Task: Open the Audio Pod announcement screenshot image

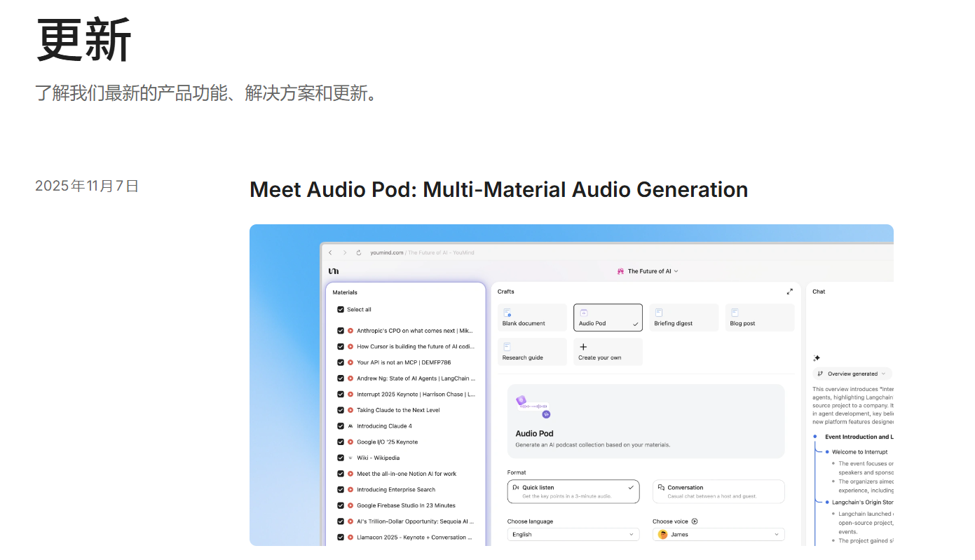Action: point(571,385)
